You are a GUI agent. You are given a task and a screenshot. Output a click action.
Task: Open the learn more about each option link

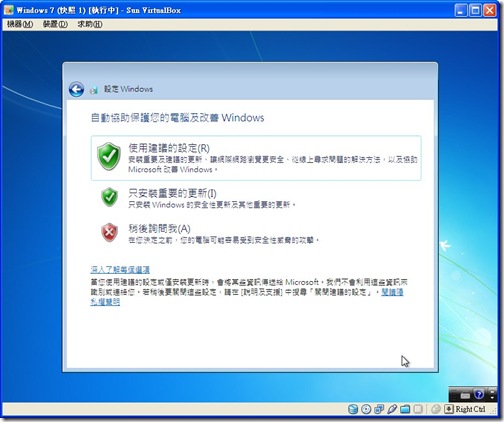[120, 269]
